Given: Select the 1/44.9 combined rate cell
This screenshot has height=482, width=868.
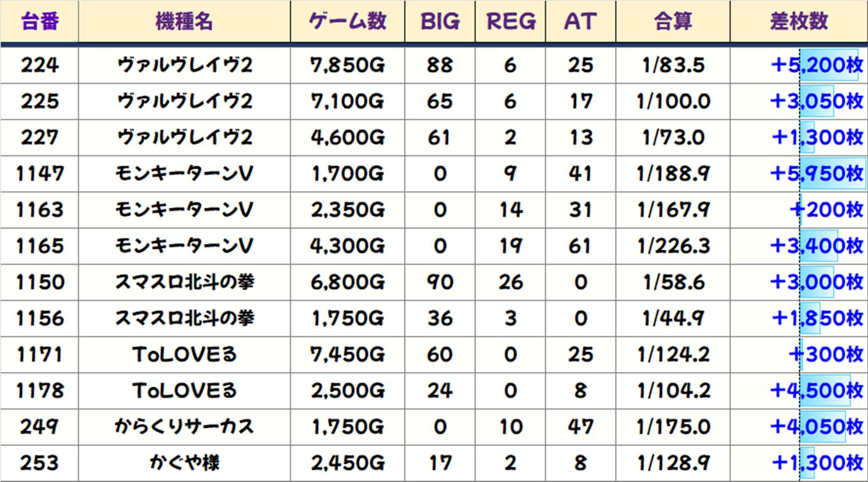Looking at the screenshot, I should pos(673,318).
